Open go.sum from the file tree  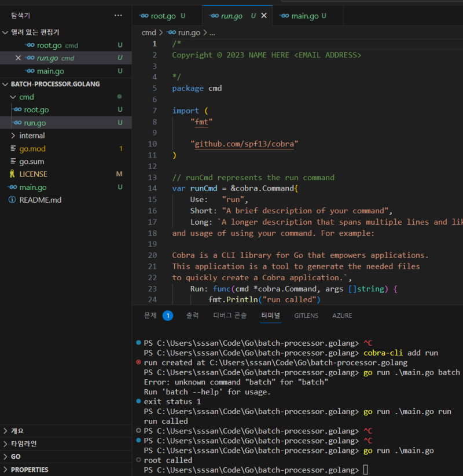click(31, 162)
